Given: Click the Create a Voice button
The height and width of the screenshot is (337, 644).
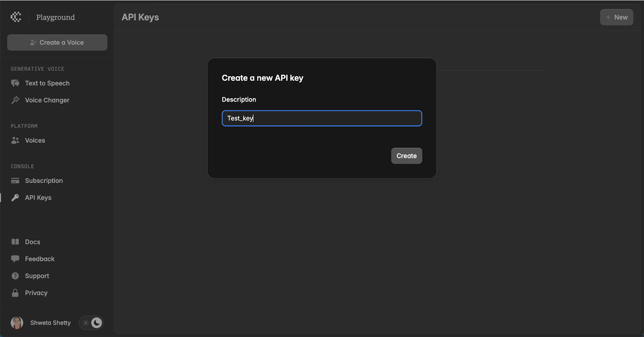Looking at the screenshot, I should (57, 42).
